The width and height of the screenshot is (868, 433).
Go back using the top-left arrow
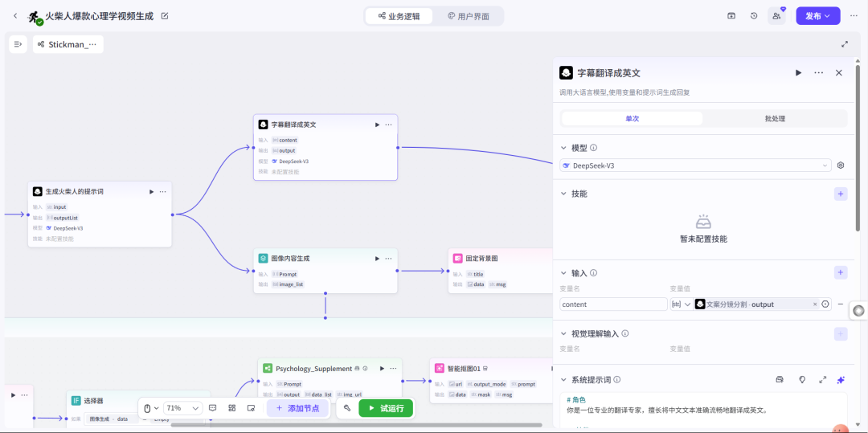click(15, 16)
